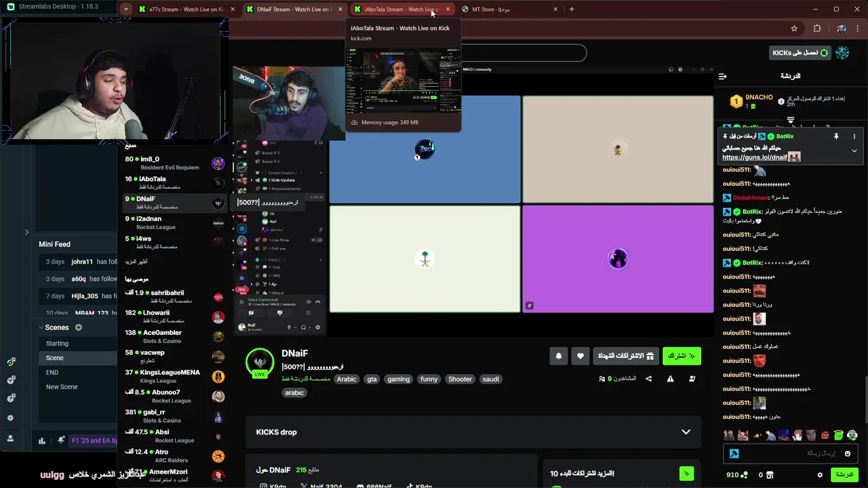Click Streamlabs account profile icon
Viewport: 868px width, 488px height.
(x=10, y=439)
